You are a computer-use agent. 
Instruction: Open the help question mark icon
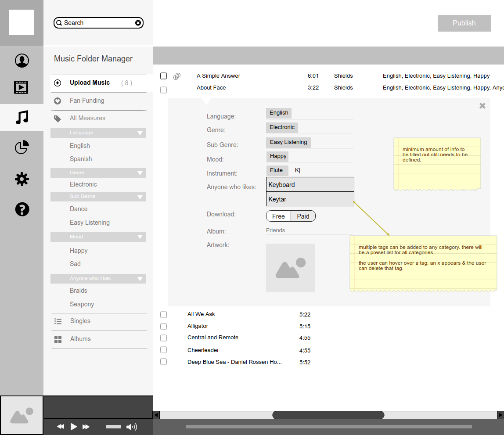coord(22,209)
